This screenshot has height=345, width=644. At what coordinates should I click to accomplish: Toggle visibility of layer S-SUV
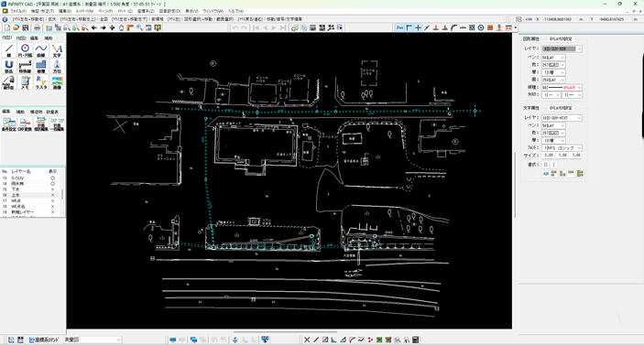pos(52,178)
